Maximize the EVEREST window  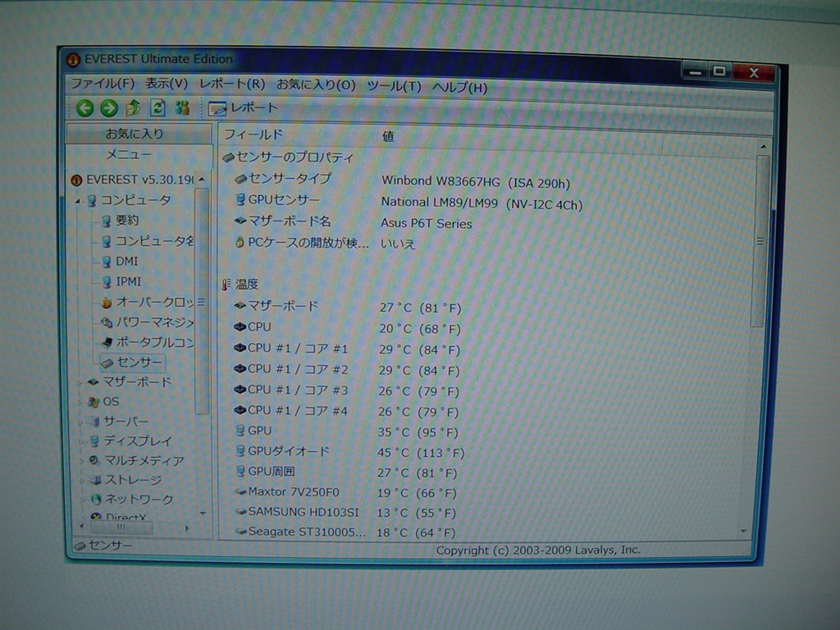719,71
